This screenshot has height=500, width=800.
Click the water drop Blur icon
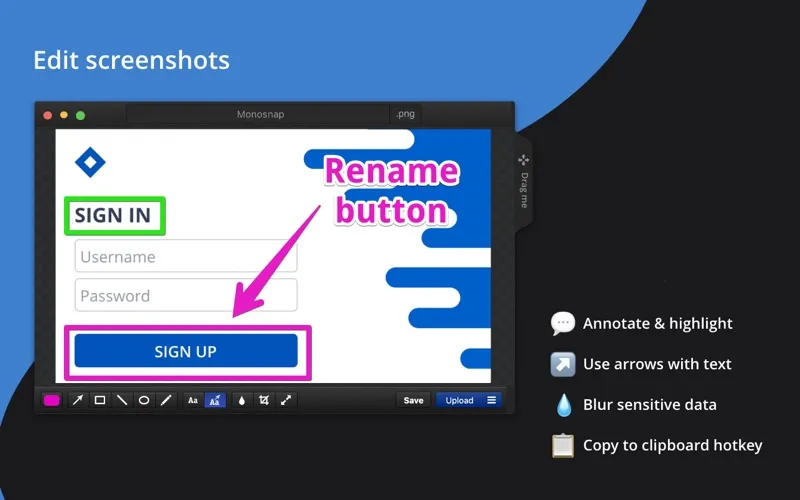point(564,405)
